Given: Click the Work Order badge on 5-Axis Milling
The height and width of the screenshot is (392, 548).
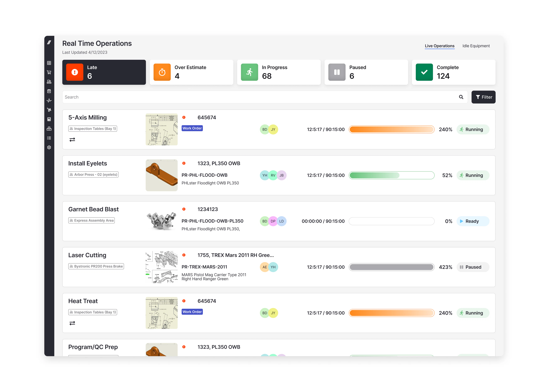Looking at the screenshot, I should (x=192, y=128).
